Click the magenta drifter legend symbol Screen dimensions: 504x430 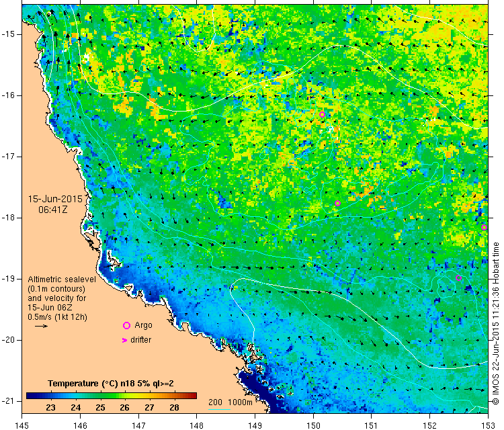125,340
